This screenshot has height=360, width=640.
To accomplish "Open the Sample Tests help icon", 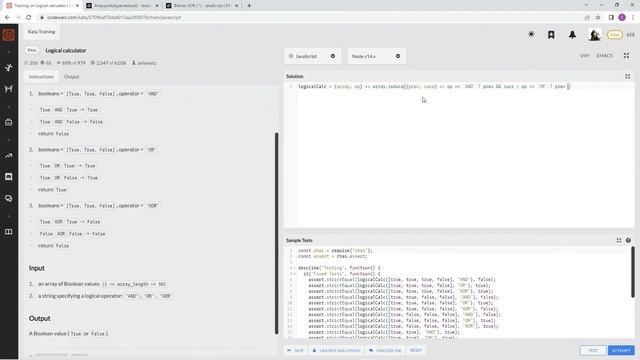I will tap(628, 240).
